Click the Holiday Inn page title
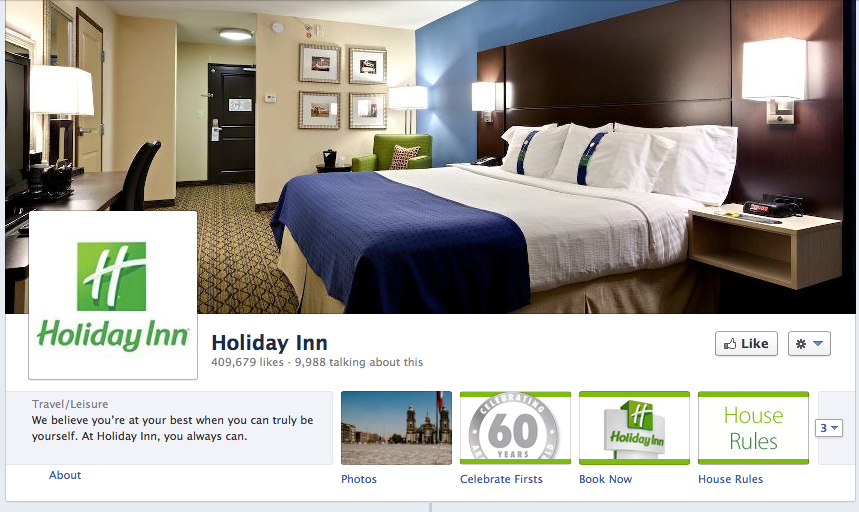This screenshot has height=512, width=859. coord(270,343)
